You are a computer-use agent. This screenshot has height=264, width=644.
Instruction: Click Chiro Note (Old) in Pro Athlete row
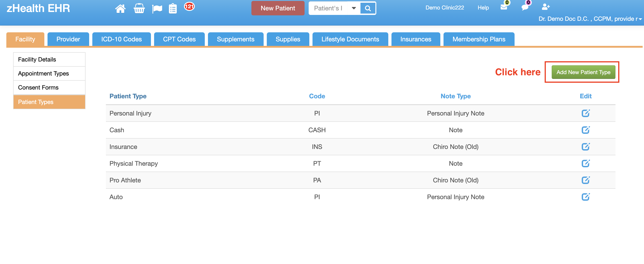[456, 180]
